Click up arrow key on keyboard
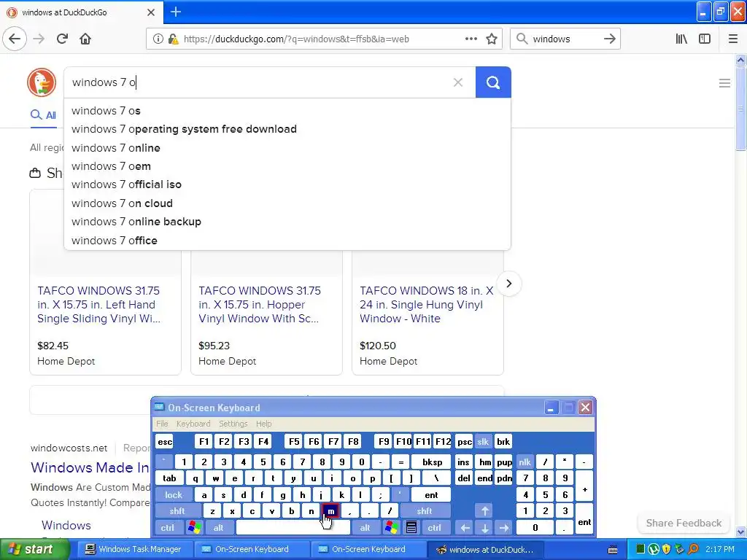The image size is (747, 560). [x=484, y=511]
